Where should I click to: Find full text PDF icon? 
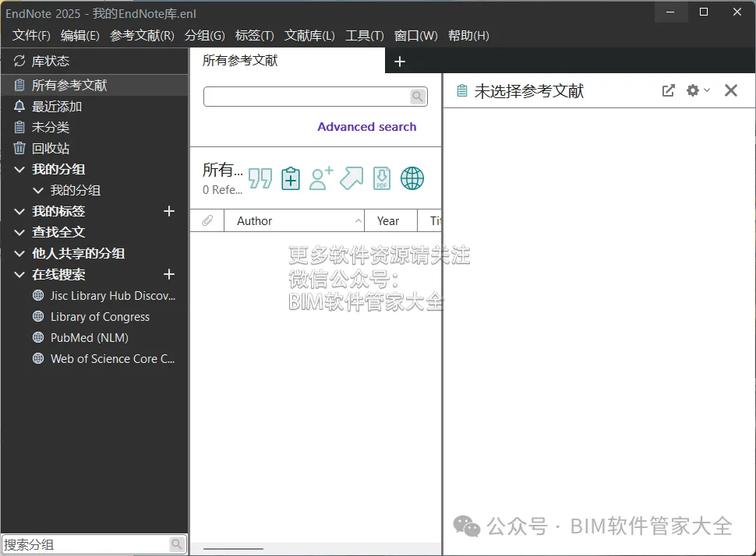(382, 178)
